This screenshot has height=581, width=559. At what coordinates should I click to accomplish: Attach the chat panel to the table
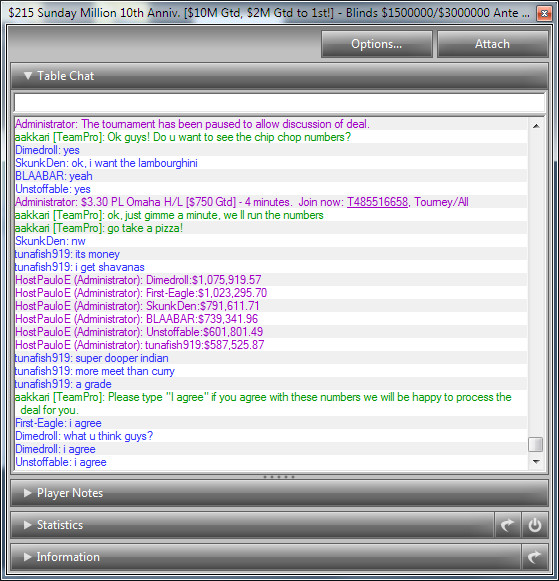tap(492, 44)
